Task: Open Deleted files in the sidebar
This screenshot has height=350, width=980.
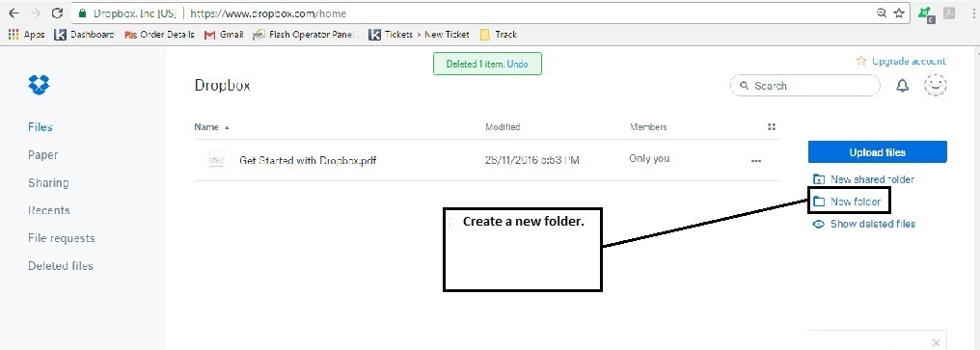Action: [x=60, y=266]
